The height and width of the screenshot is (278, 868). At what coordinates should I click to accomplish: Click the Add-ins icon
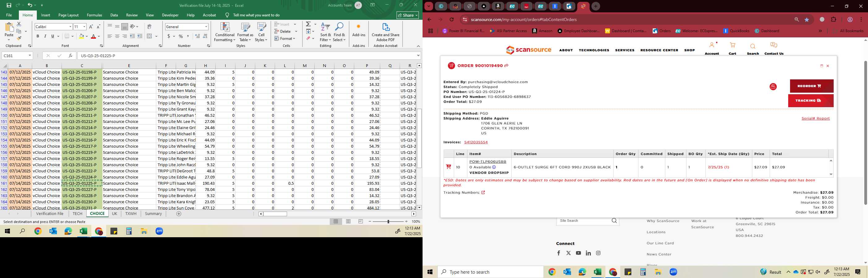359,30
